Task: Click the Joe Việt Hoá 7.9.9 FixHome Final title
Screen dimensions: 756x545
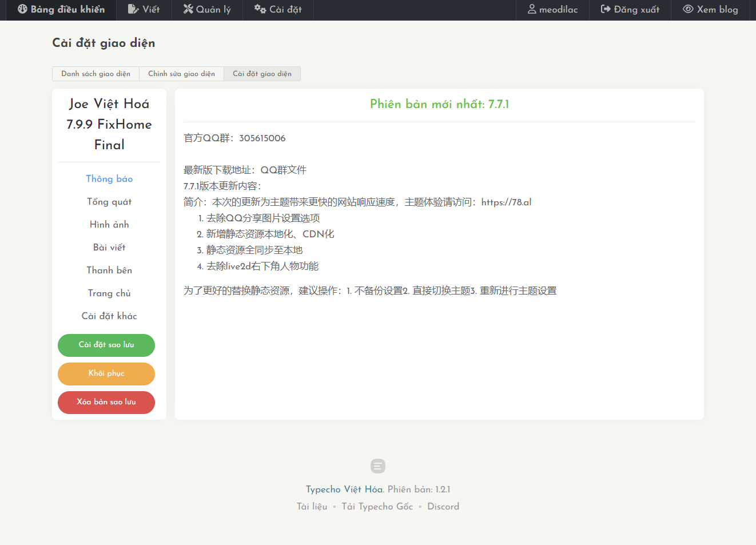Action: point(109,124)
